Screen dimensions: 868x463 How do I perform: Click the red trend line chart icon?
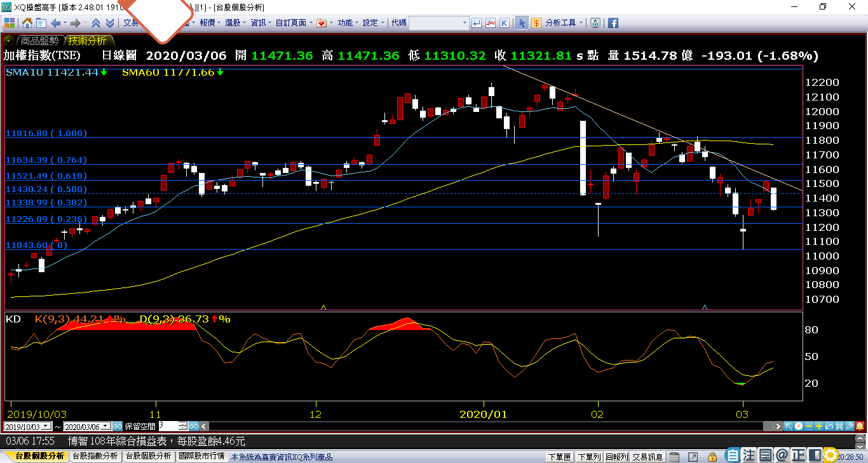click(491, 23)
